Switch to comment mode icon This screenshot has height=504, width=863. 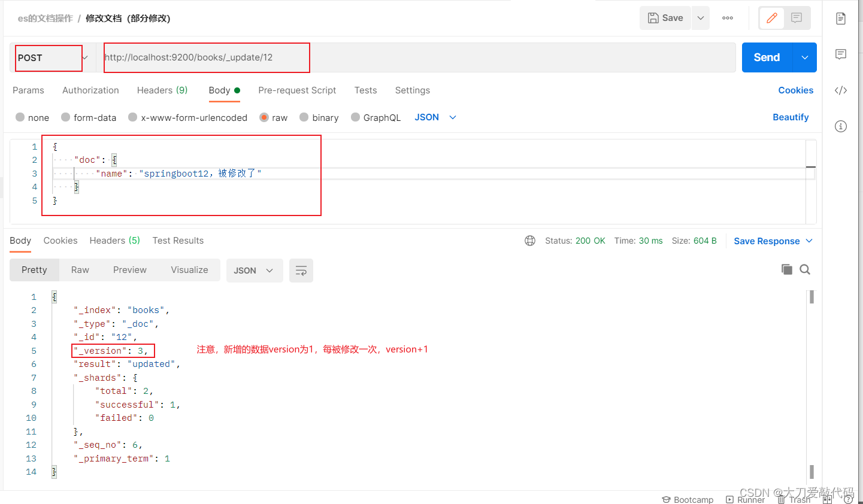797,18
